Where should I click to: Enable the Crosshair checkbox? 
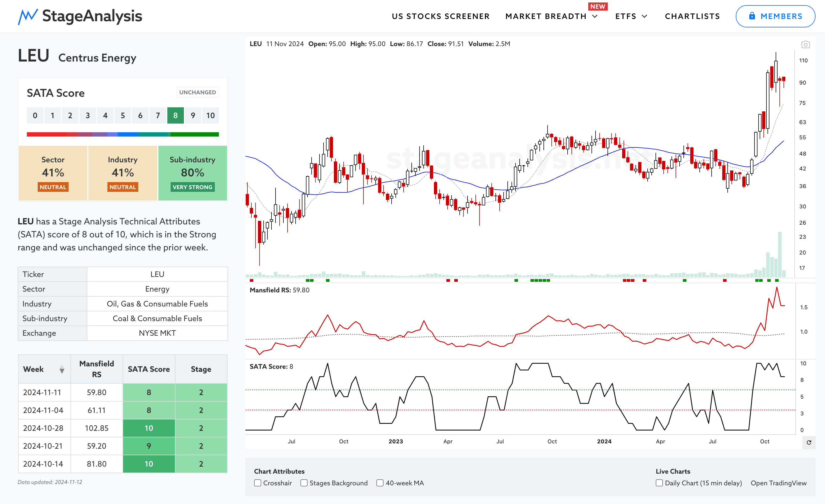pos(257,483)
